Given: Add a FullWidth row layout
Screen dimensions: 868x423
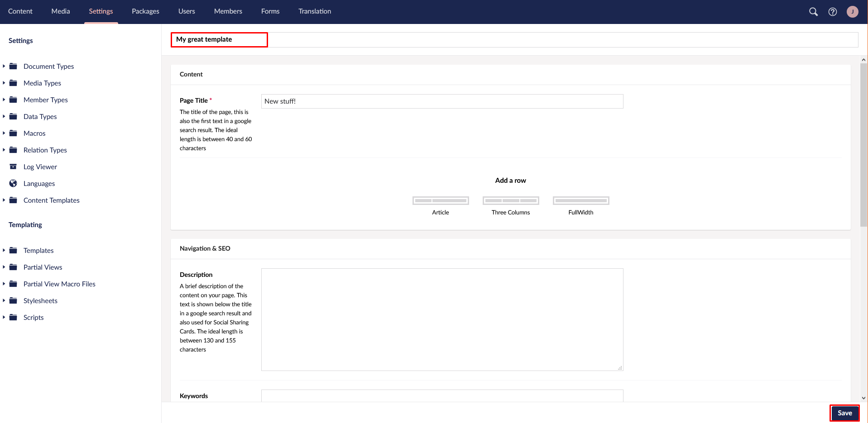Looking at the screenshot, I should tap(581, 206).
